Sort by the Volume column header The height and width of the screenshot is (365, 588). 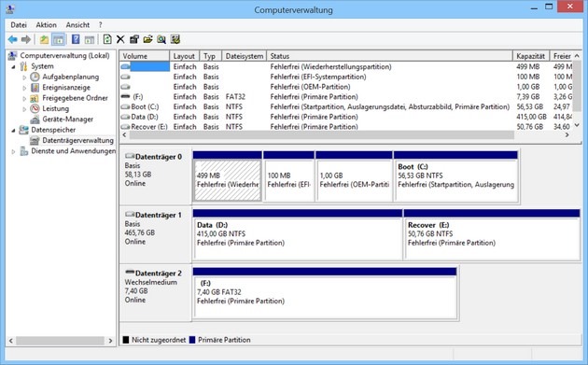point(145,56)
